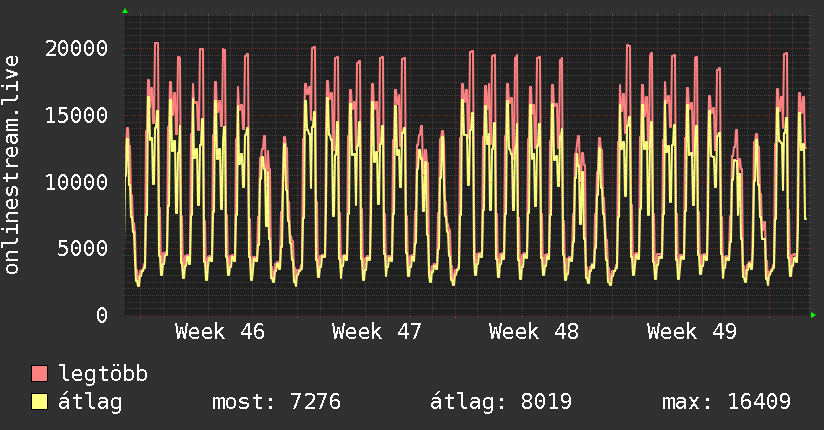Click the 0 Y-axis tick label

tap(102, 315)
